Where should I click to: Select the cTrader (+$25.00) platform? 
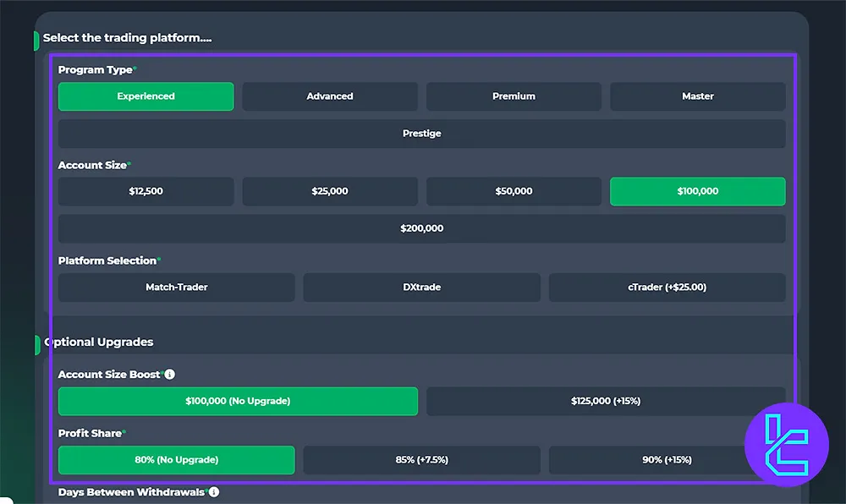click(x=667, y=287)
